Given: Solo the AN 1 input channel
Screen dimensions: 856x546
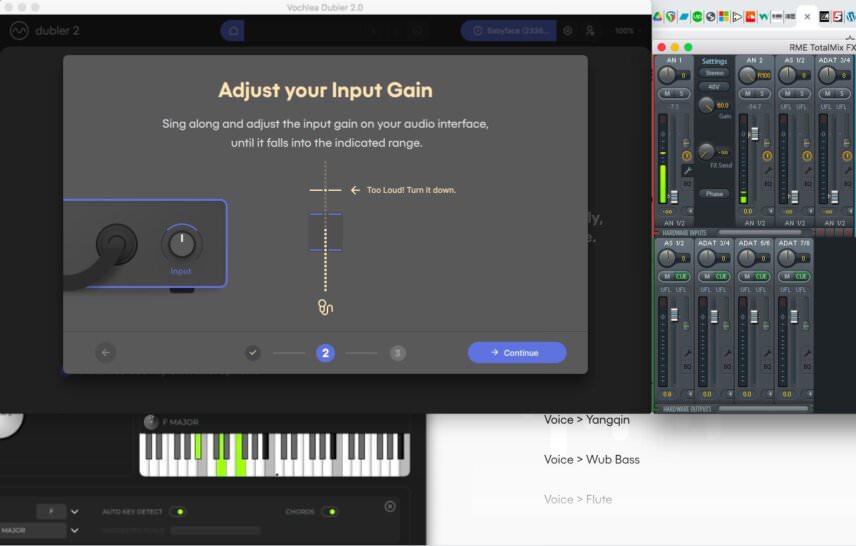Looking at the screenshot, I should (x=681, y=93).
